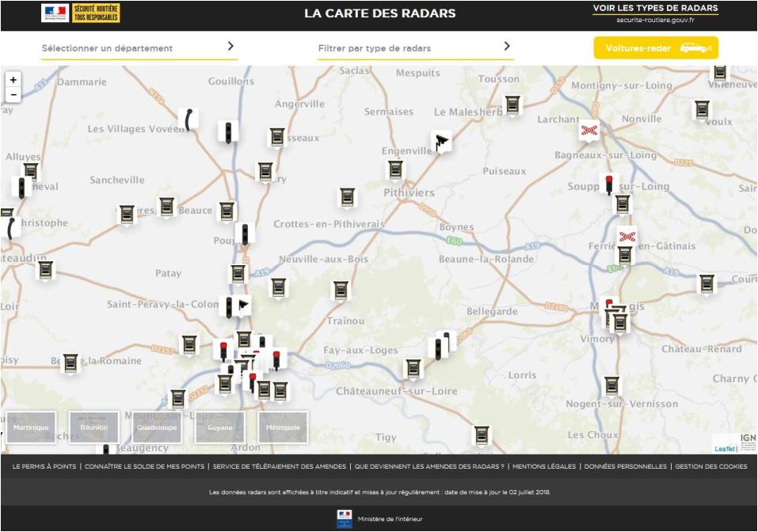Image resolution: width=758 pixels, height=532 pixels.
Task: Click the Sancheville label on map
Action: [117, 180]
